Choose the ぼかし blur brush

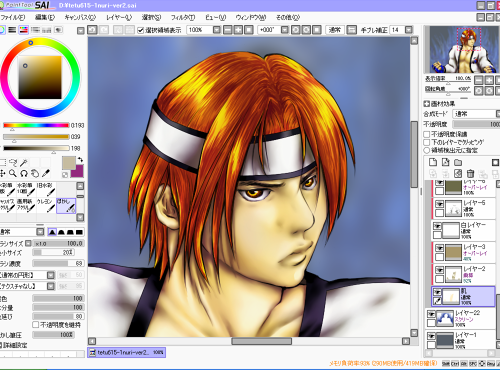[66, 205]
